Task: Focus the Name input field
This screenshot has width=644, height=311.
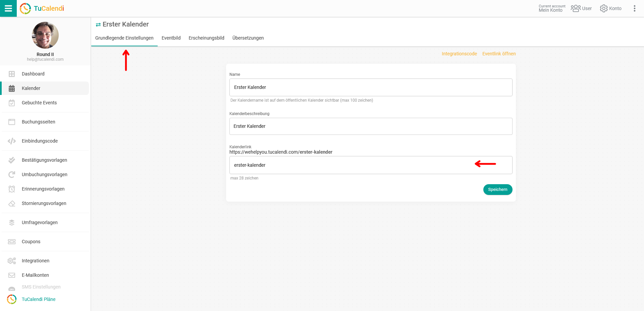Action: [371, 87]
